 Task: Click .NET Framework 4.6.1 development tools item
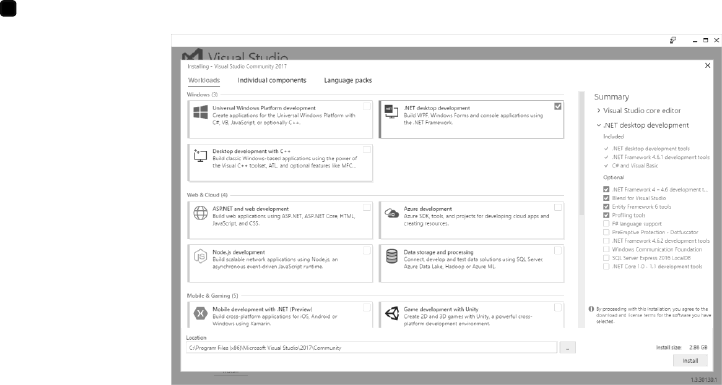coord(660,157)
